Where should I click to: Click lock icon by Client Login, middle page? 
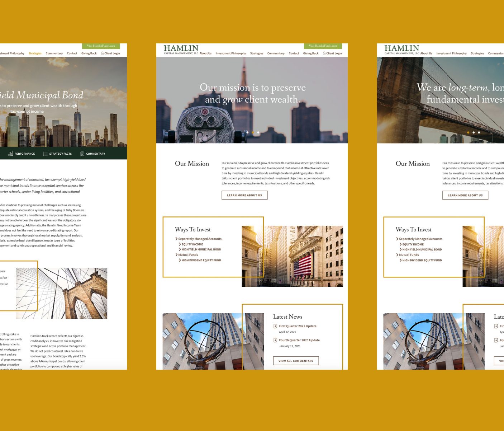(x=324, y=53)
